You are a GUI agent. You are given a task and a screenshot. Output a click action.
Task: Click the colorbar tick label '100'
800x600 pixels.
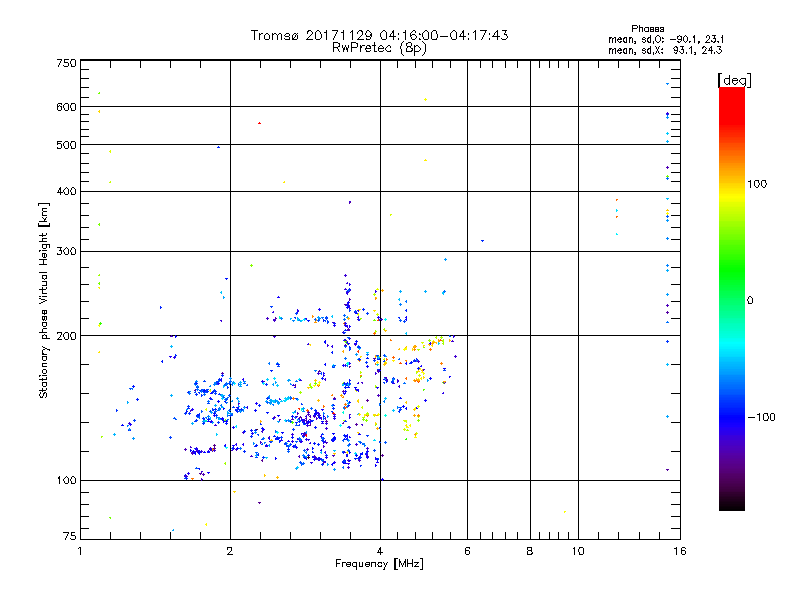(757, 184)
